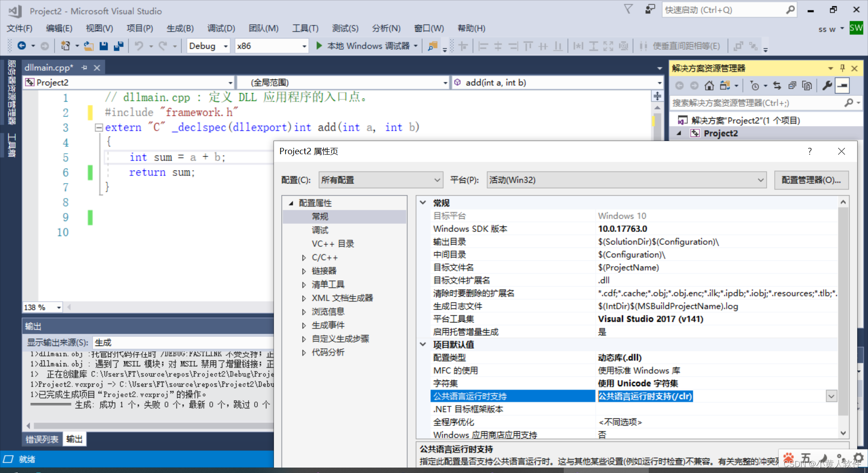Click the Solution Explorer home icon

[709, 85]
